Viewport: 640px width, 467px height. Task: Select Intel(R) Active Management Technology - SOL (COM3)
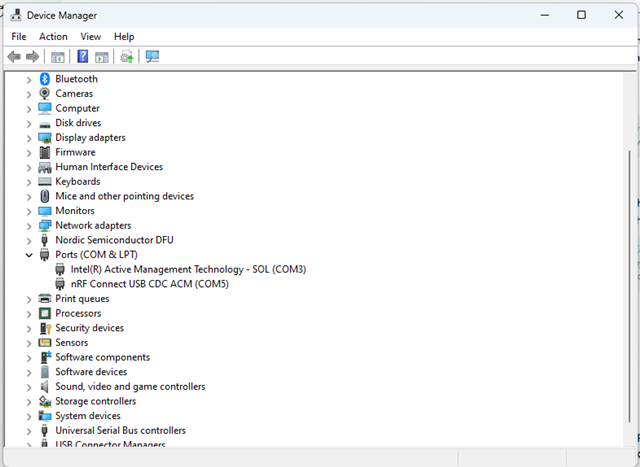(x=188, y=269)
